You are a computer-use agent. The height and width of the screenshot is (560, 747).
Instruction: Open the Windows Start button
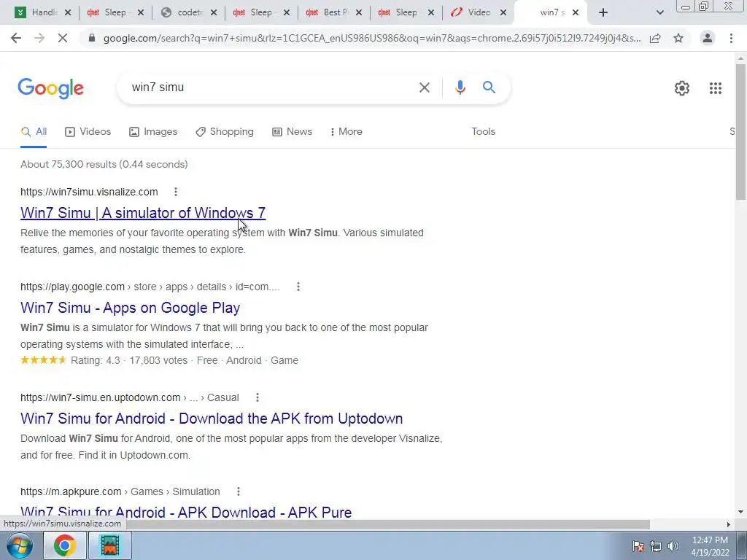click(x=19, y=545)
